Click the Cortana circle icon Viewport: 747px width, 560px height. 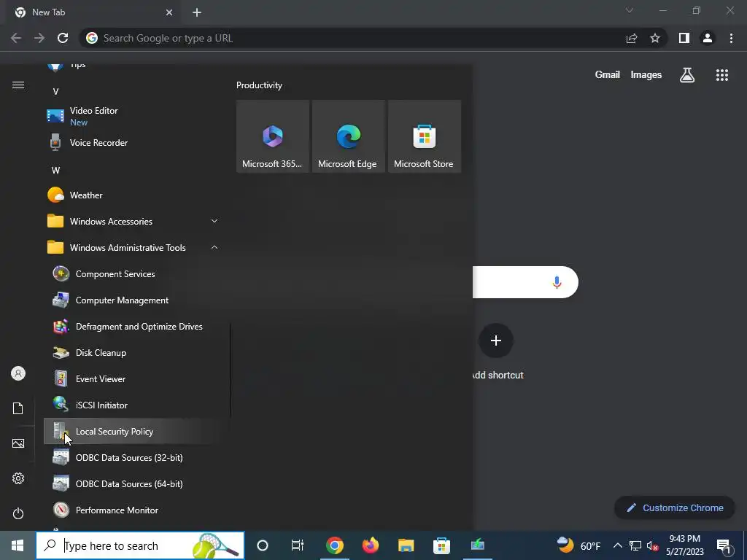(263, 545)
